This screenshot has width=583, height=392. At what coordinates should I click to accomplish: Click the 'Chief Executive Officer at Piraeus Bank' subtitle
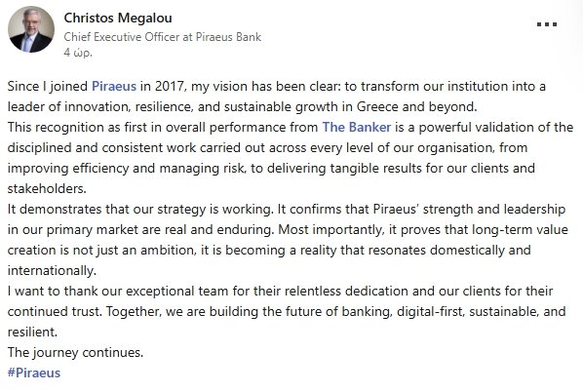pyautogui.click(x=163, y=37)
